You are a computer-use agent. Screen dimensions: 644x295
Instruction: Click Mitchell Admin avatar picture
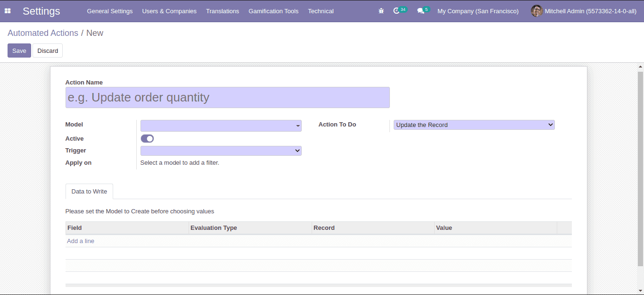537,11
